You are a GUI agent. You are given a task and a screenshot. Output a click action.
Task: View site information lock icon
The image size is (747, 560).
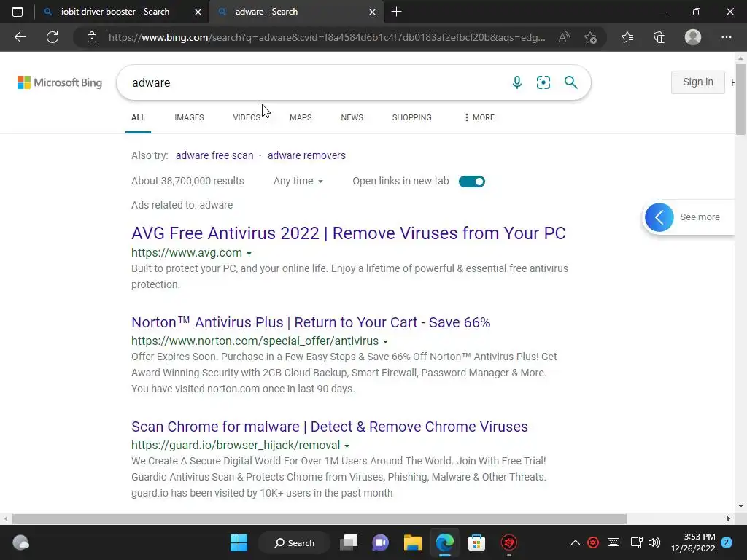(92, 37)
